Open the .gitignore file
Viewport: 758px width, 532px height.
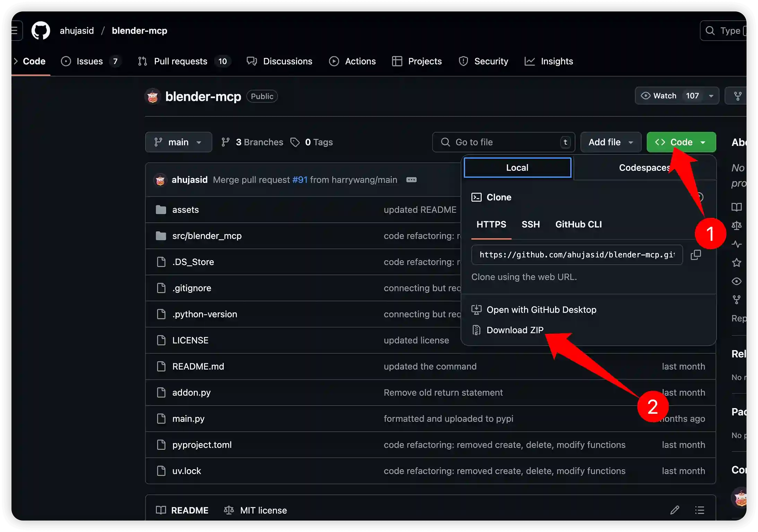tap(192, 288)
